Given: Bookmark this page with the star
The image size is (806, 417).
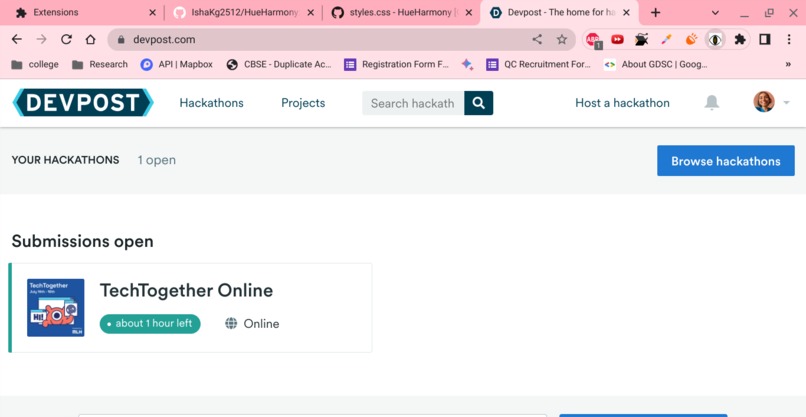Looking at the screenshot, I should (562, 40).
